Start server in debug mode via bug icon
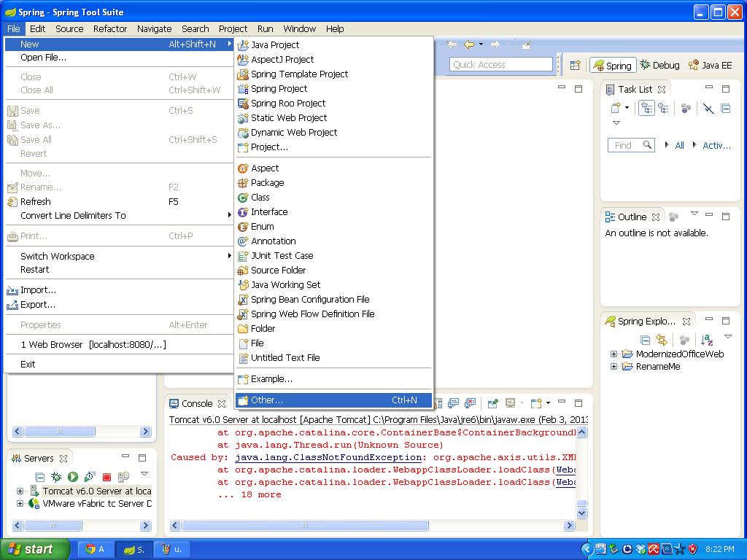 56,477
